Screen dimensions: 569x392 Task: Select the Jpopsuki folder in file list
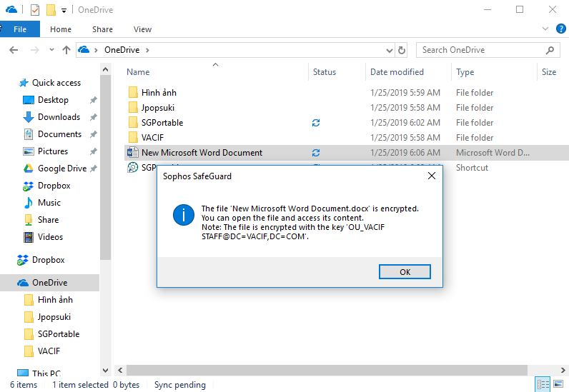(157, 108)
